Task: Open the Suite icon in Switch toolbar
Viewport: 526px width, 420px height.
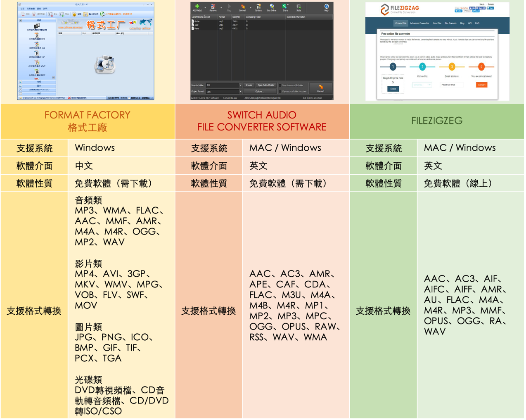Action: pos(299,7)
